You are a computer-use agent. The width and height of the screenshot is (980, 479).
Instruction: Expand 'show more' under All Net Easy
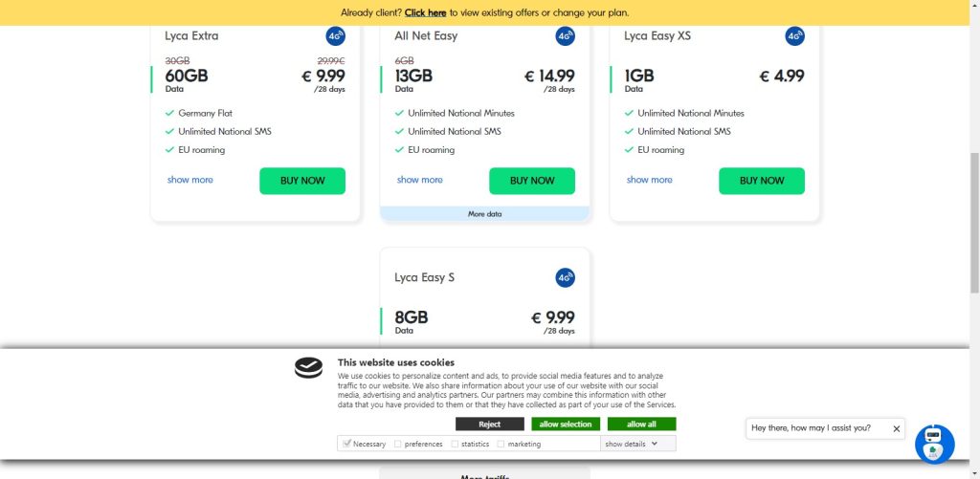420,180
